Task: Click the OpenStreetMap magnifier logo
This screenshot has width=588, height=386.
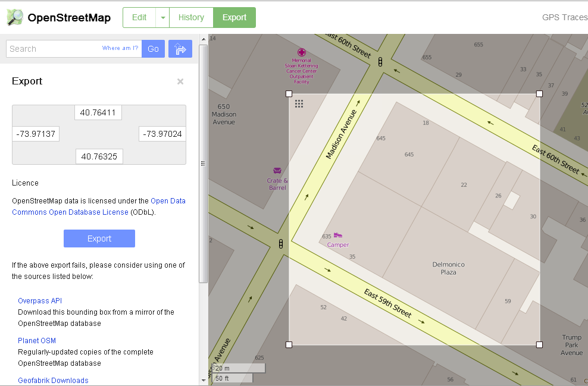Action: pos(15,17)
